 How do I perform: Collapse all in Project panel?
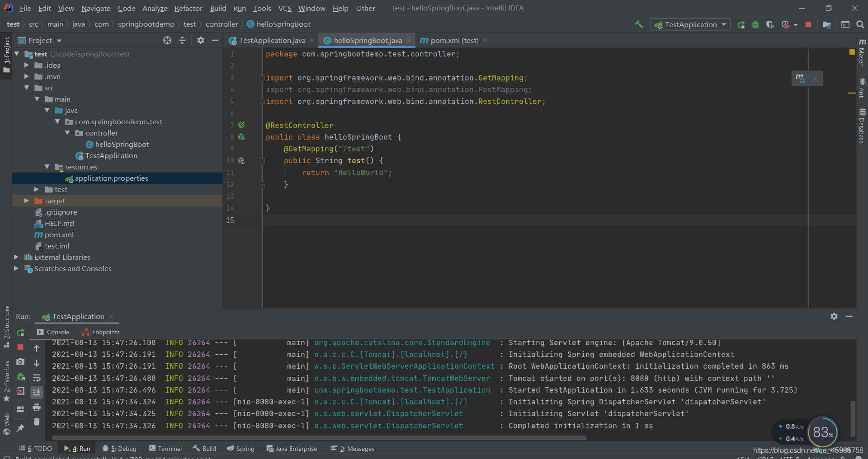click(x=182, y=40)
